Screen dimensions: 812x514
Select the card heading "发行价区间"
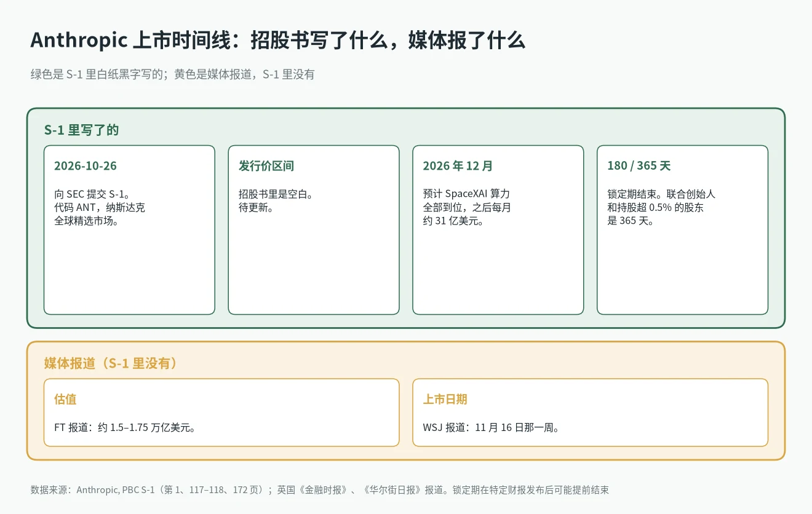click(266, 166)
